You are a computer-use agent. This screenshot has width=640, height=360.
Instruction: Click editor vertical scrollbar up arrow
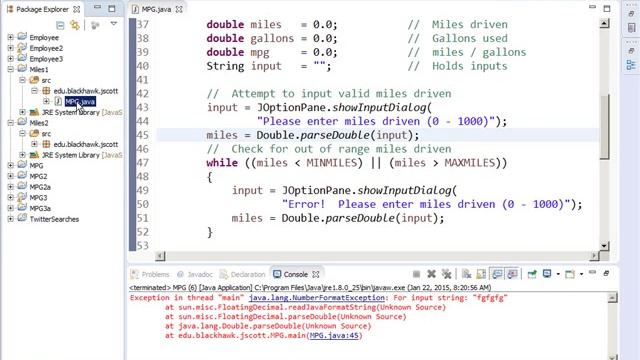604,24
